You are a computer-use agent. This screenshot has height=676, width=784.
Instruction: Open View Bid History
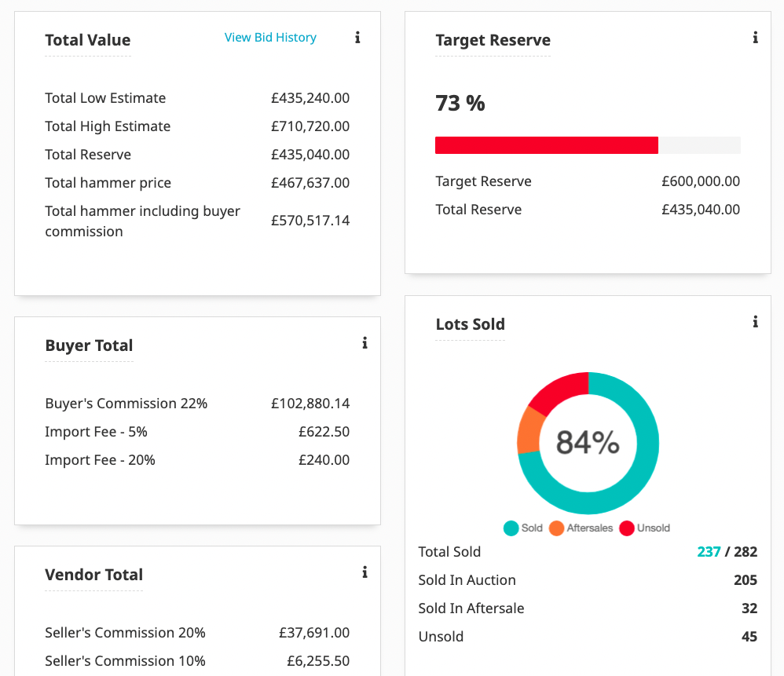[270, 37]
